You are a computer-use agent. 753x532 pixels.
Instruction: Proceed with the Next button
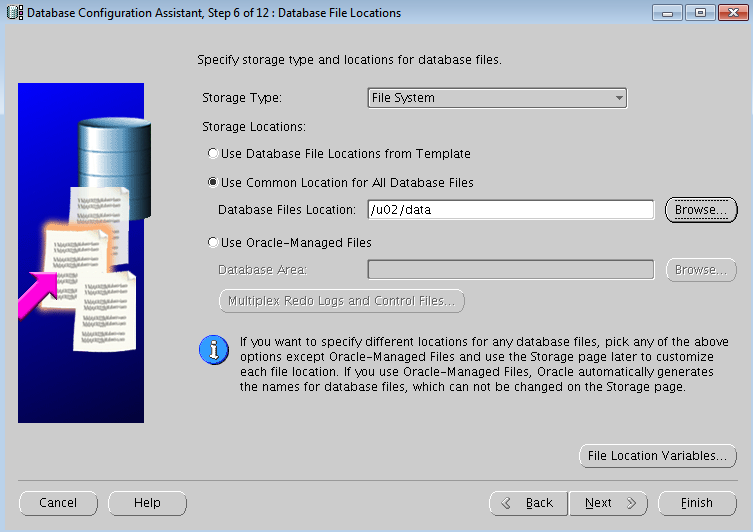608,503
